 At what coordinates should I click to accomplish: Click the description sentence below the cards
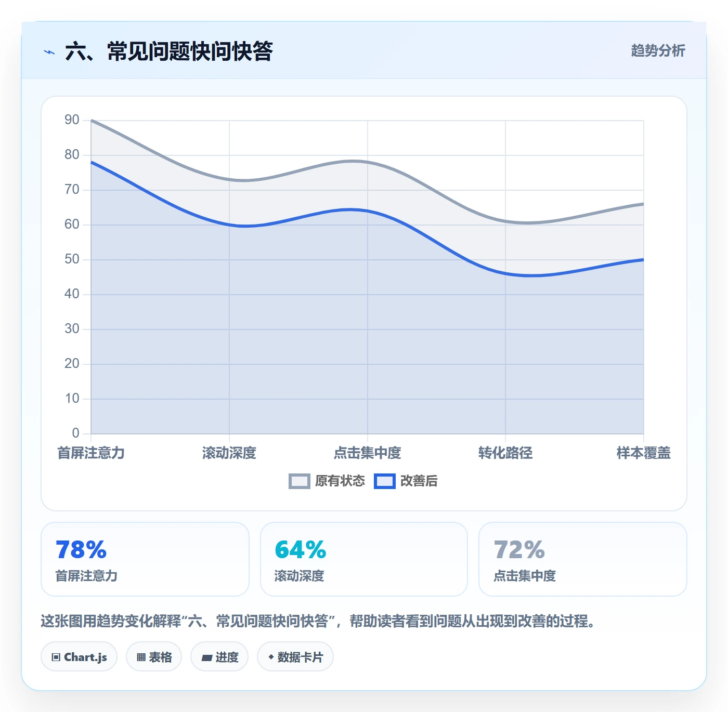click(x=318, y=621)
